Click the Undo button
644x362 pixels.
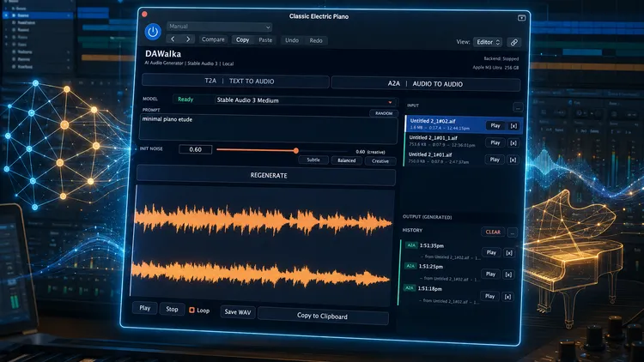coord(292,40)
